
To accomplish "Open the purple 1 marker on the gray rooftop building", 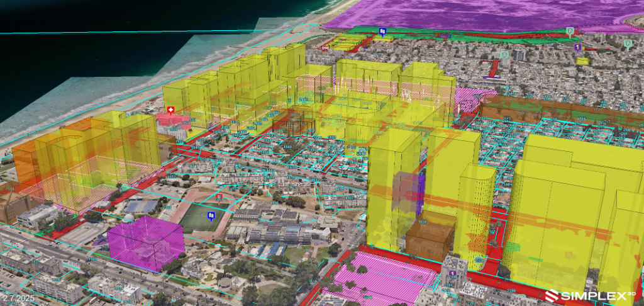I will coord(453,274).
